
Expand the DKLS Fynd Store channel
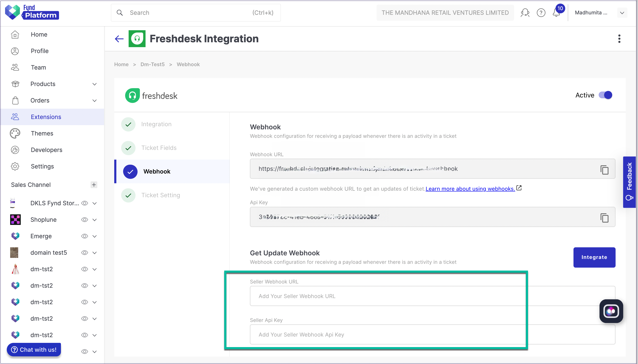(95, 203)
